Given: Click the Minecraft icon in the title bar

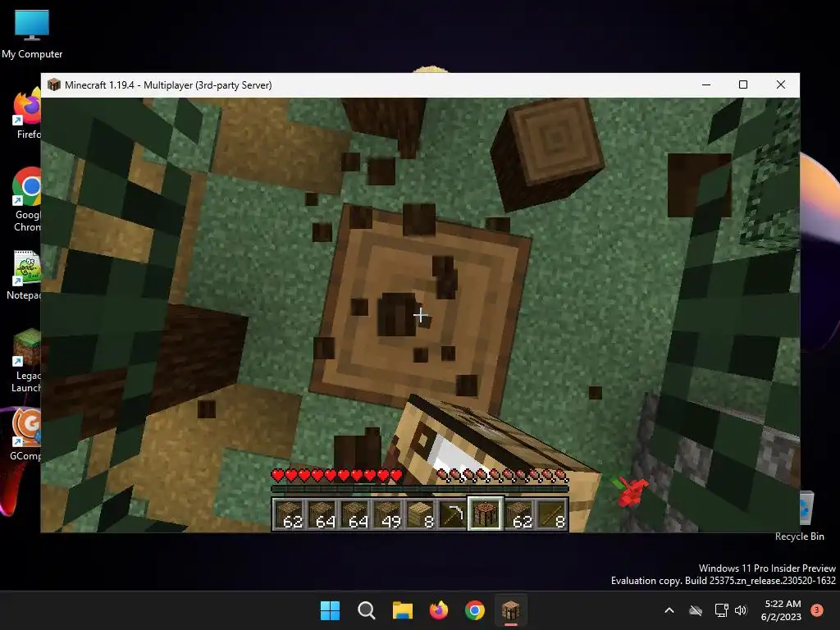Looking at the screenshot, I should [x=53, y=84].
